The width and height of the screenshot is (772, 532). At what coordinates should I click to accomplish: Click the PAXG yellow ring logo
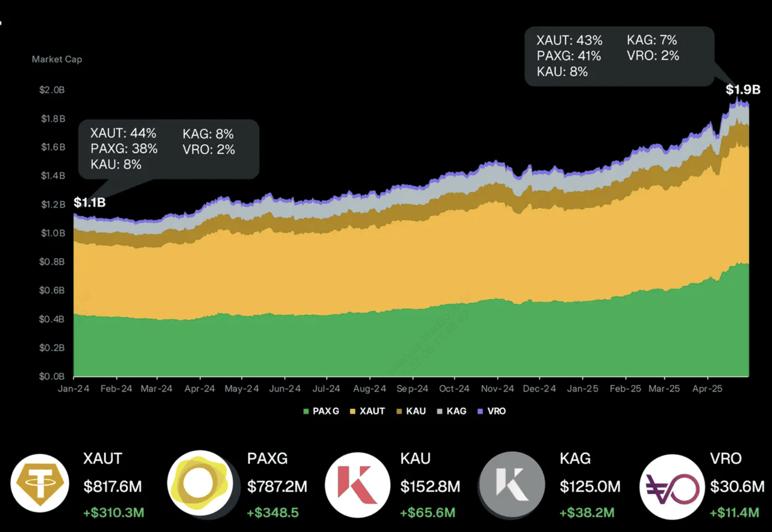[200, 486]
